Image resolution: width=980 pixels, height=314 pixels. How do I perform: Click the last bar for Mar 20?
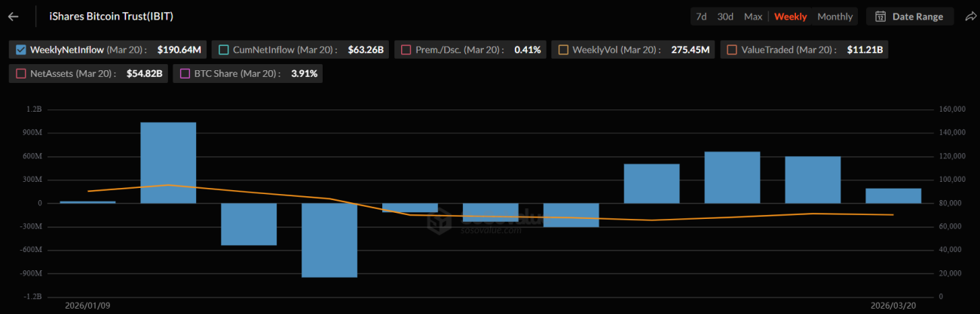click(x=893, y=195)
